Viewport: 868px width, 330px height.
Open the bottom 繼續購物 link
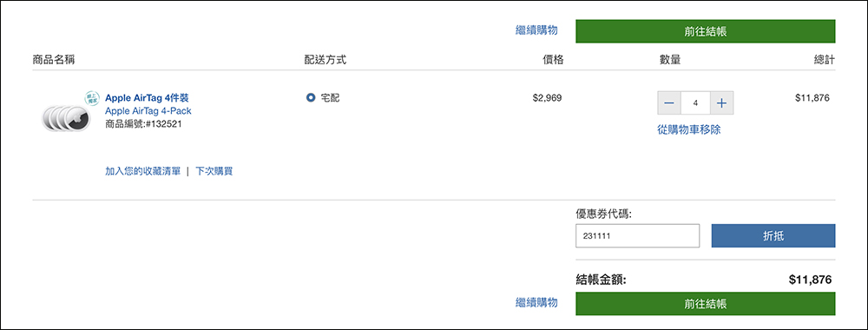click(536, 302)
